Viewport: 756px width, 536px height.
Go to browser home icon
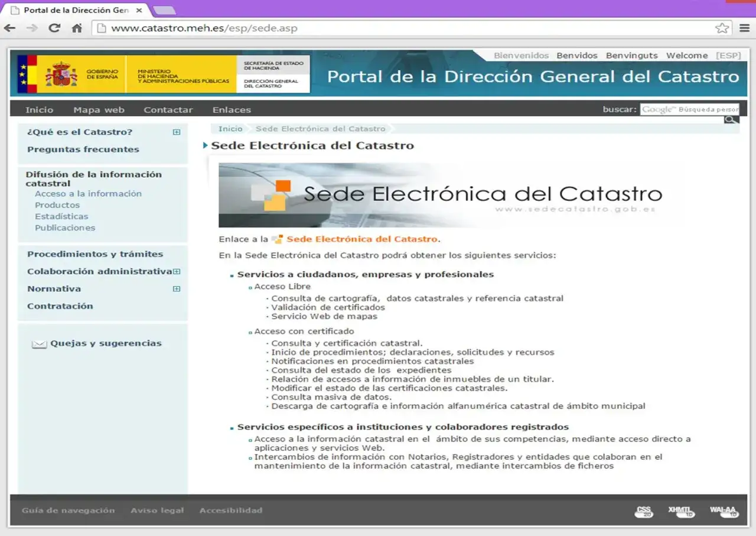[x=77, y=28]
